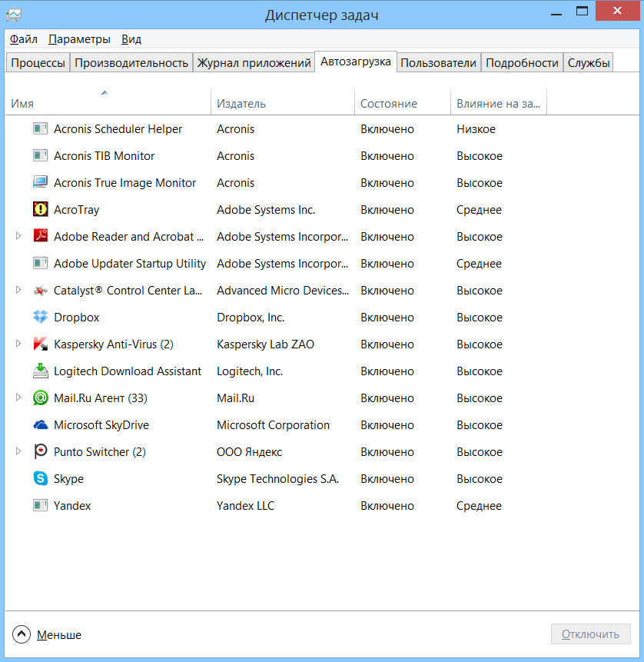Image resolution: width=644 pixels, height=662 pixels.
Task: Click the Adobe Reader and Acrobat icon
Action: click(x=41, y=237)
